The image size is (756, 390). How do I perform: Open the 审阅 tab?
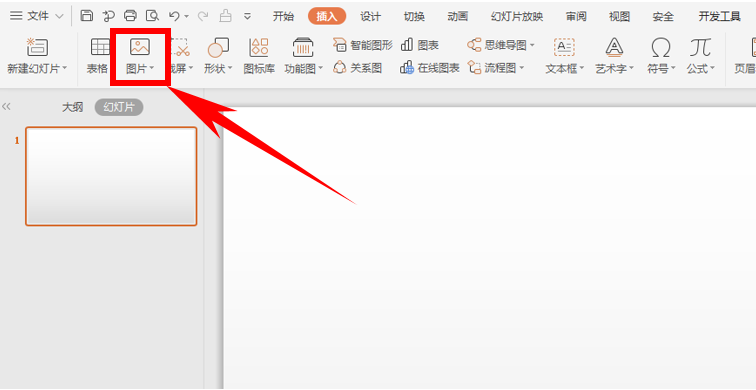pos(576,16)
